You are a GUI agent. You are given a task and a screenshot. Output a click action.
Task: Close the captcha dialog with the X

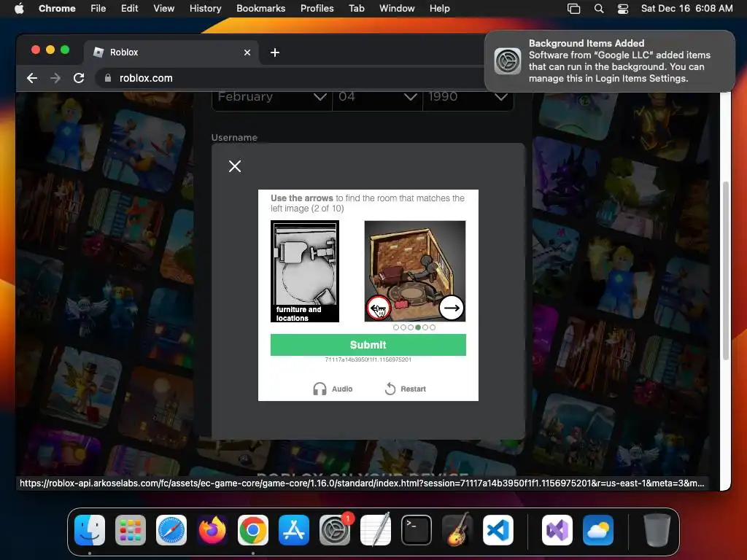(235, 166)
